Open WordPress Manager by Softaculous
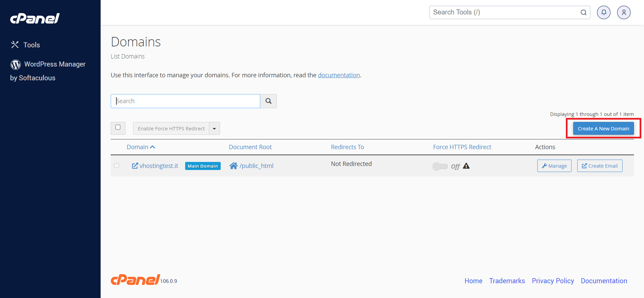This screenshot has height=298, width=644. (x=48, y=71)
